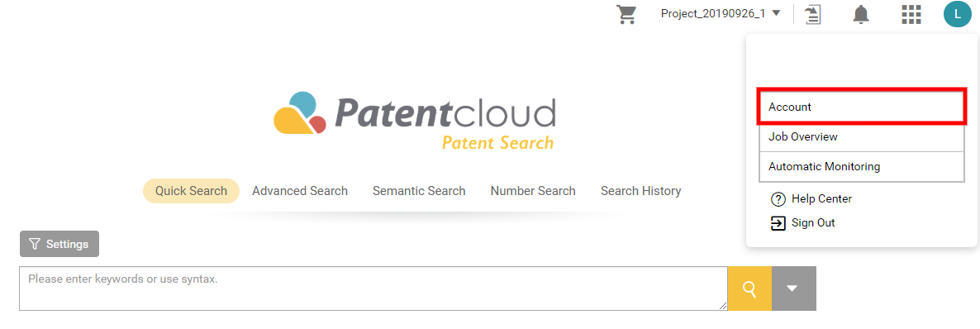The height and width of the screenshot is (329, 980).
Task: Click into the keywords search field
Action: click(x=373, y=288)
